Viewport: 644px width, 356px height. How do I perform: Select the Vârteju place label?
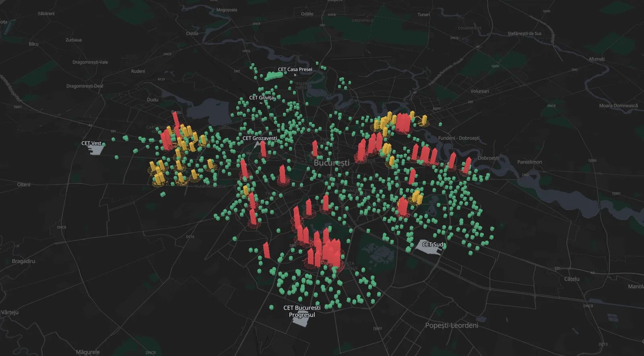click(x=10, y=312)
